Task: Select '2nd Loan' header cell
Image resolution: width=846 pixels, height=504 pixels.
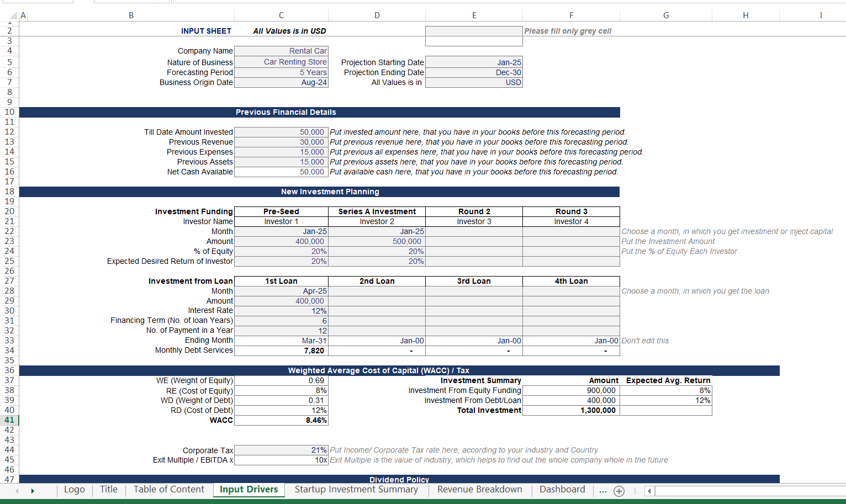Action: (377, 281)
